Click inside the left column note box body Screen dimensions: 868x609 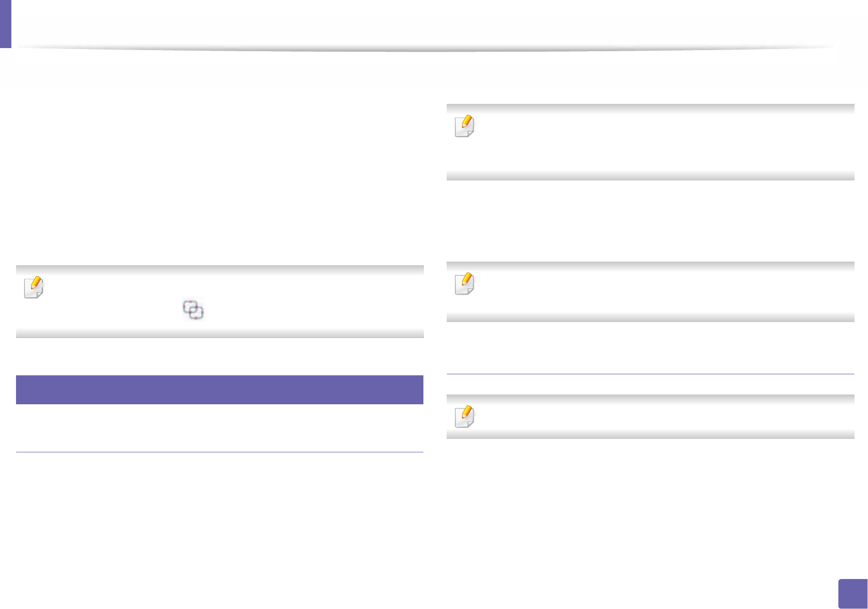258,301
